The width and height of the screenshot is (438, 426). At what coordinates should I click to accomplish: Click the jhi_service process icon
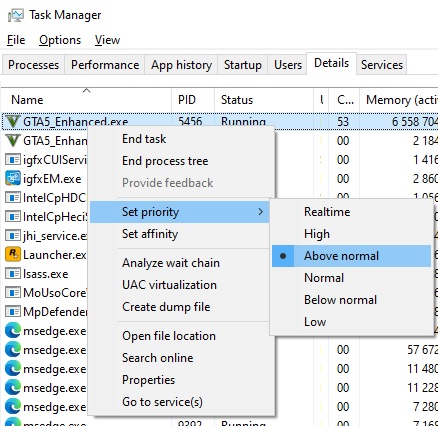pyautogui.click(x=13, y=236)
